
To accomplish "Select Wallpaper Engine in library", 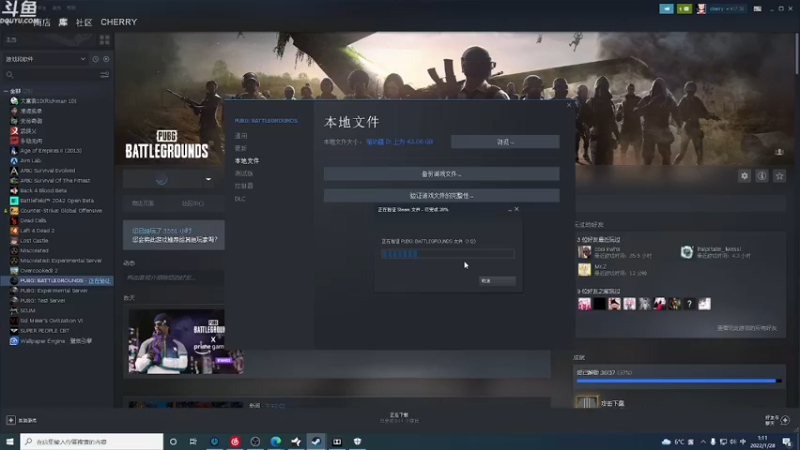I will [x=57, y=340].
